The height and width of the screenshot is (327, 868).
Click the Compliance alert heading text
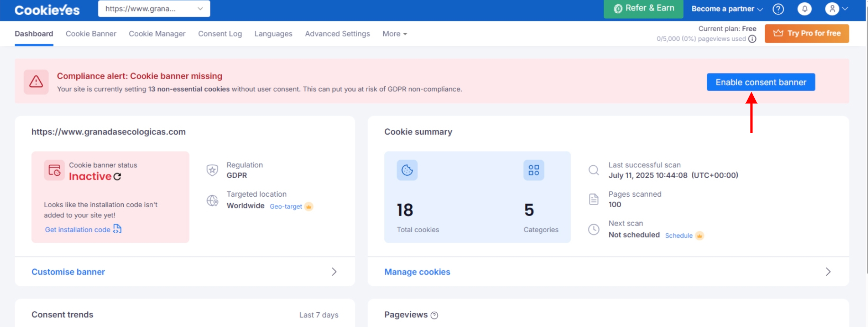pyautogui.click(x=139, y=76)
